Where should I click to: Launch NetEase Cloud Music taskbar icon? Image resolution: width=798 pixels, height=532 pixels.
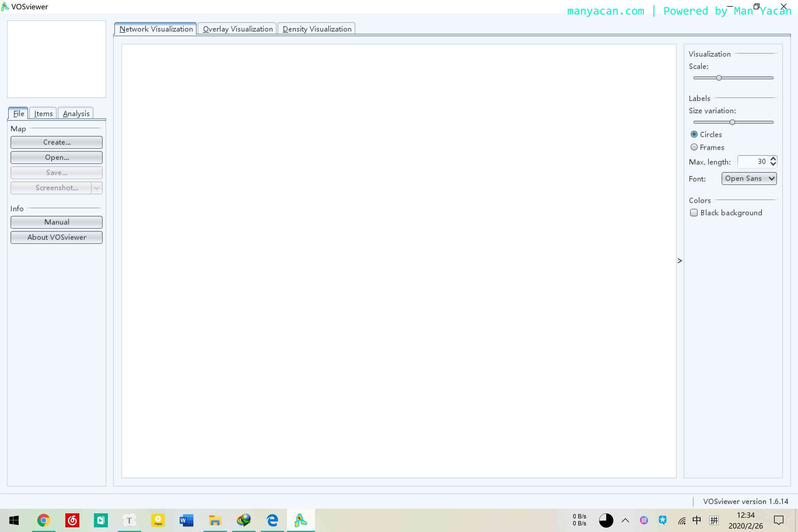[72, 520]
